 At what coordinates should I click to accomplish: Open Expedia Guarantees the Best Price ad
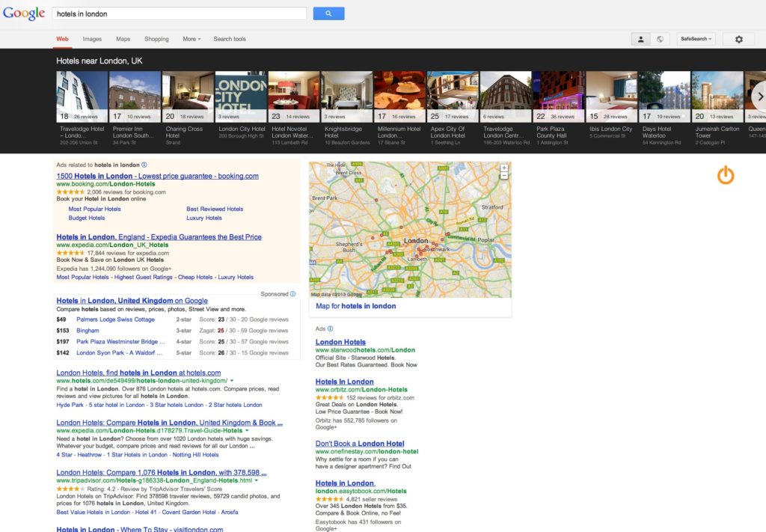click(x=159, y=237)
